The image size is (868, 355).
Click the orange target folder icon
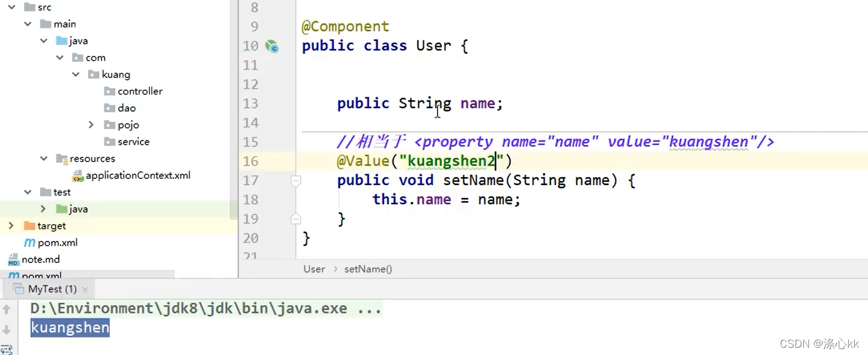coord(29,226)
